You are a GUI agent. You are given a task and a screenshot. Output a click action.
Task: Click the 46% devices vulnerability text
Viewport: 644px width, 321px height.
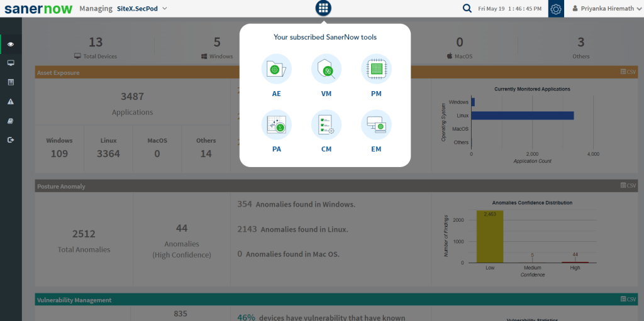pos(321,317)
